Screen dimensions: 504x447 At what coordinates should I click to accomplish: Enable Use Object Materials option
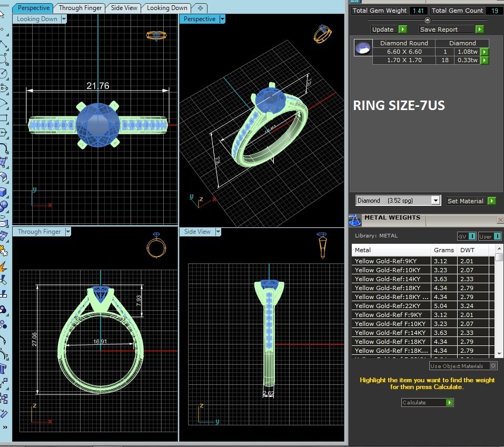pyautogui.click(x=493, y=366)
